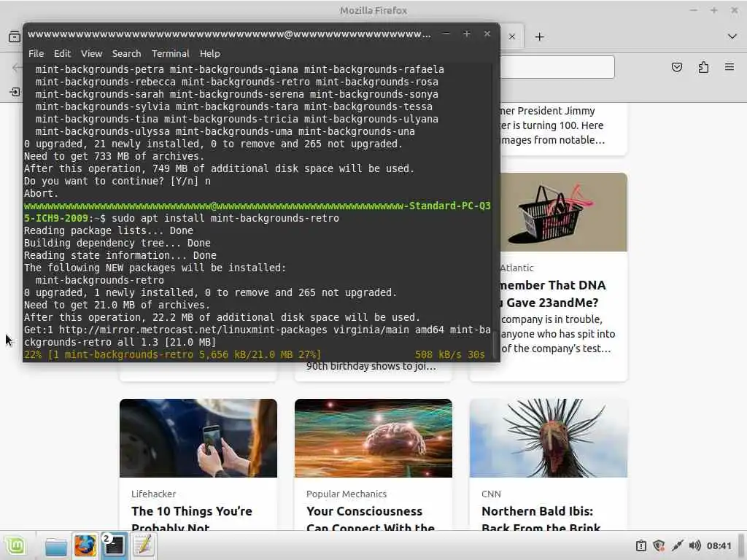Open the clock showing 08:41
This screenshot has height=560, width=747.
[719, 545]
